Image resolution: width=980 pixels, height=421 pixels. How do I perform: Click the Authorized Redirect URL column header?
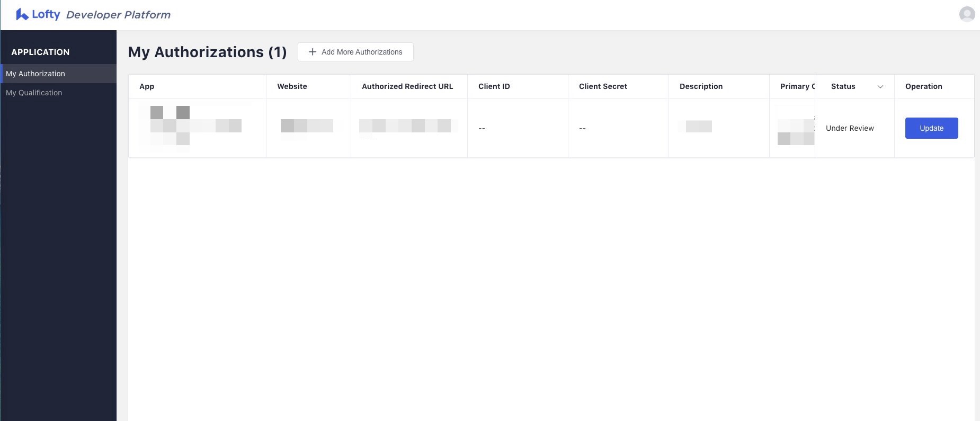(x=407, y=86)
